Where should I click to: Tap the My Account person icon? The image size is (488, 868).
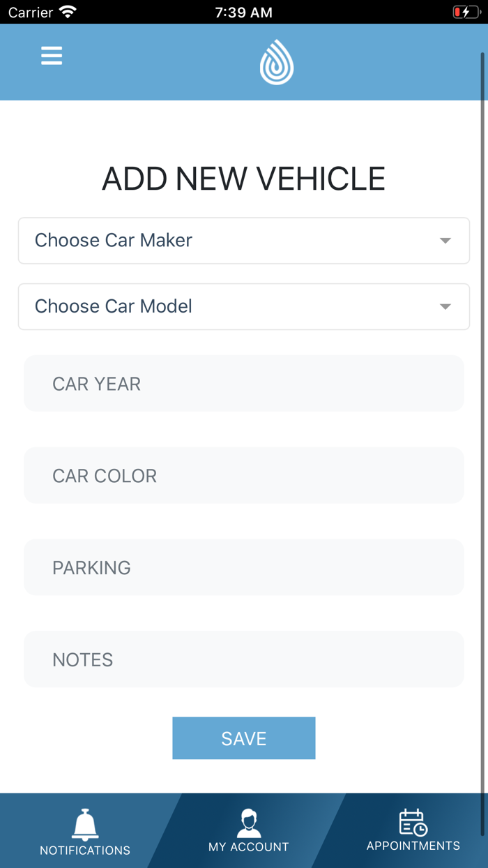(249, 823)
